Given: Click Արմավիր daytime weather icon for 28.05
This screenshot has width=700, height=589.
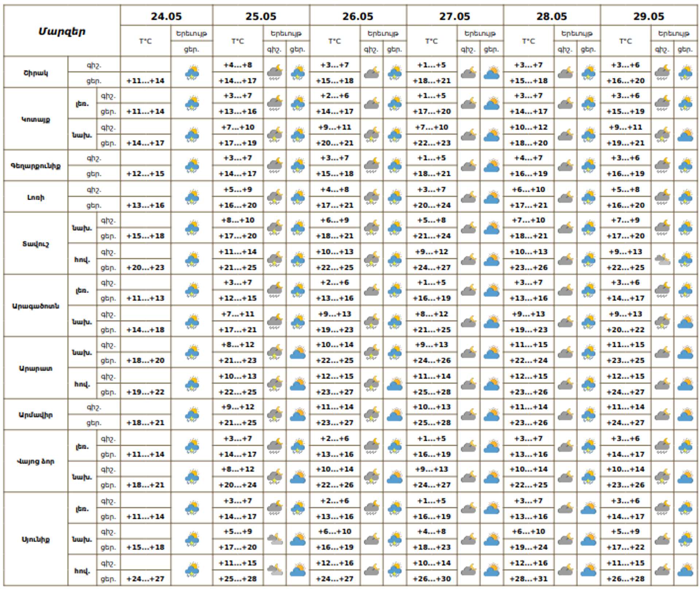Looking at the screenshot, I should pyautogui.click(x=588, y=414).
